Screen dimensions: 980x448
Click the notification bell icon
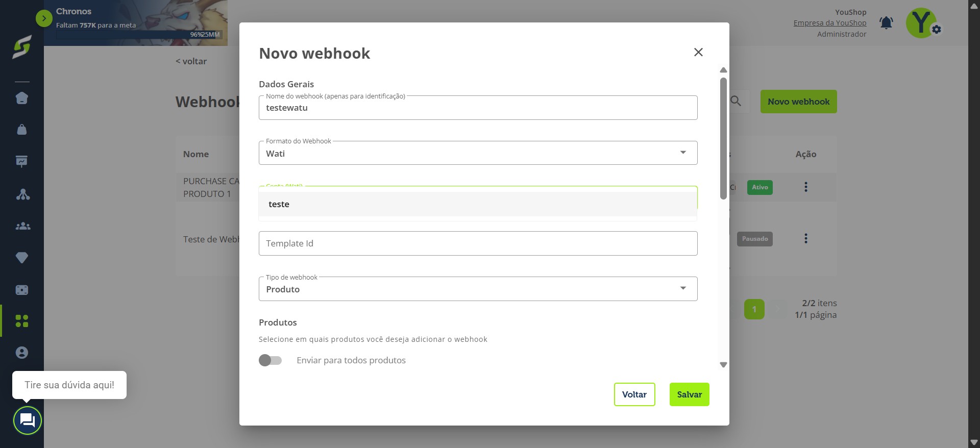886,23
